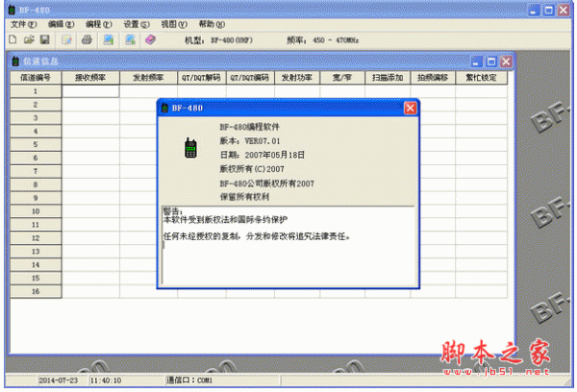This screenshot has height=392, width=577.
Task: Click the QT/DQT编码 column header
Action: (x=250, y=78)
